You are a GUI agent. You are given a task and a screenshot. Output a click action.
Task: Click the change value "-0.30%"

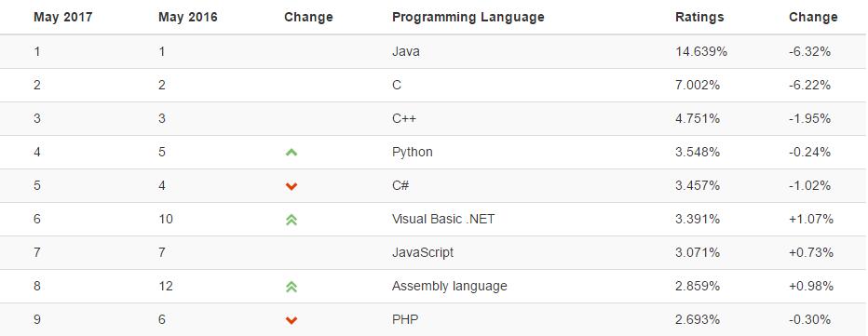tap(810, 319)
